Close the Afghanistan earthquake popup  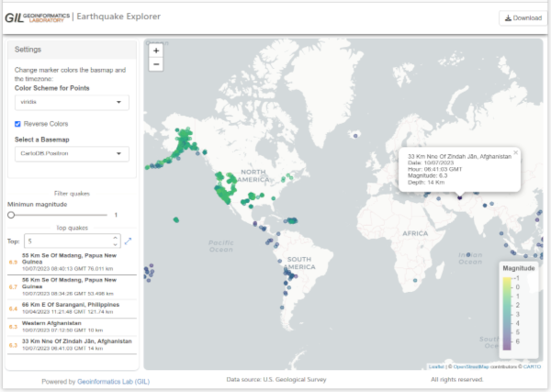[x=515, y=152]
